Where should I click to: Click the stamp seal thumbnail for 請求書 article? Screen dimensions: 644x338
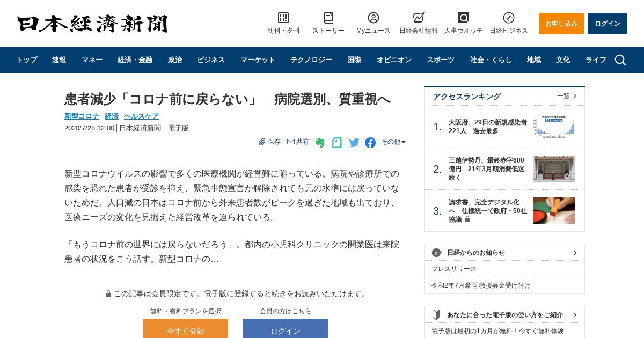554,211
